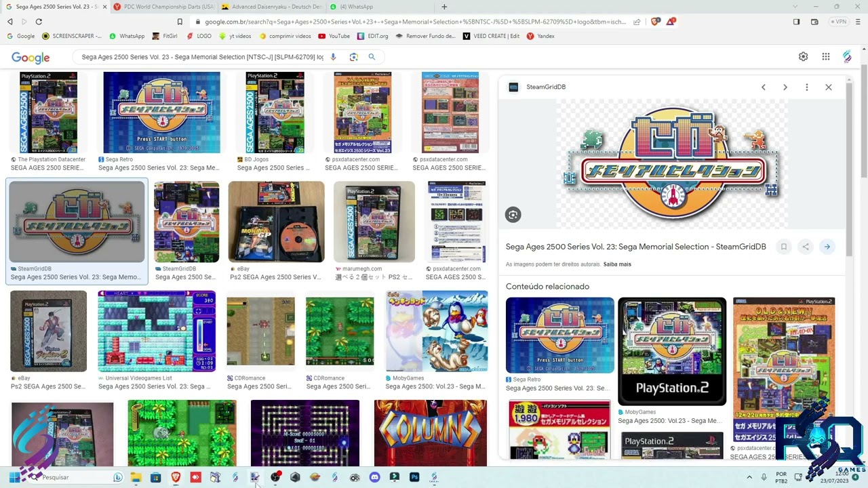This screenshot has height=488, width=868.
Task: Run the search with the magnifier icon
Action: [x=372, y=57]
